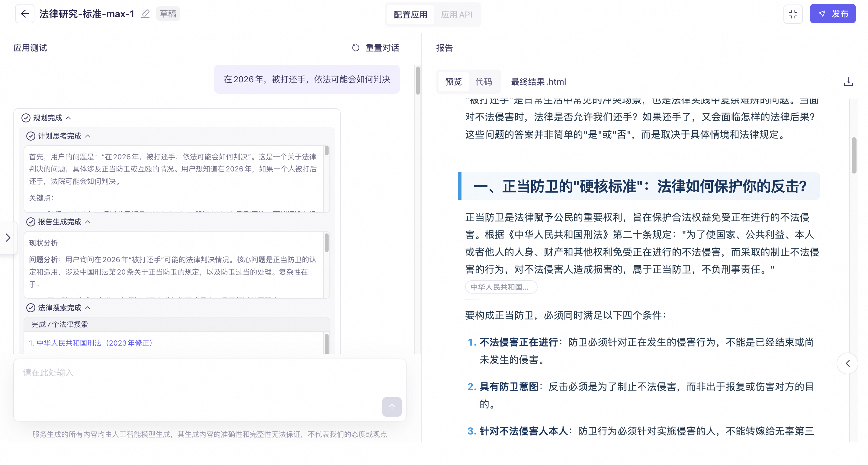This screenshot has width=868, height=465.
Task: Click the reset conversation refresh icon
Action: tap(355, 48)
